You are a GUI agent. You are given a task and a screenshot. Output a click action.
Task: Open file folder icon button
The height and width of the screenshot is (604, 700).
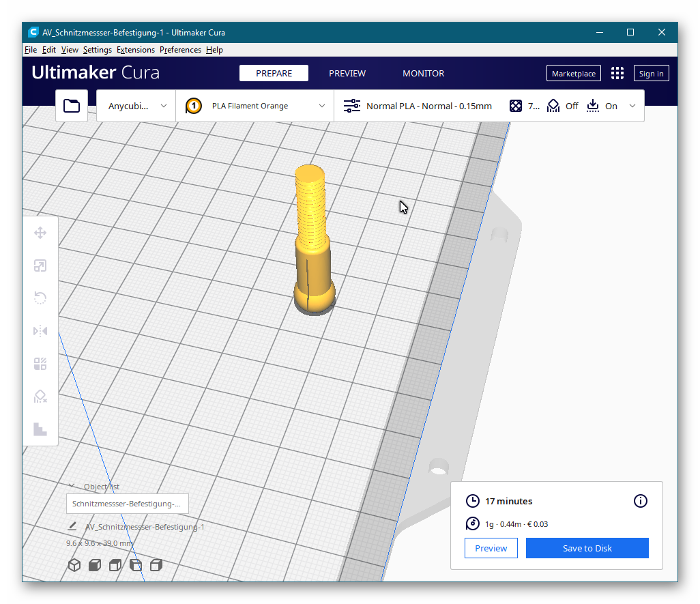pos(72,106)
